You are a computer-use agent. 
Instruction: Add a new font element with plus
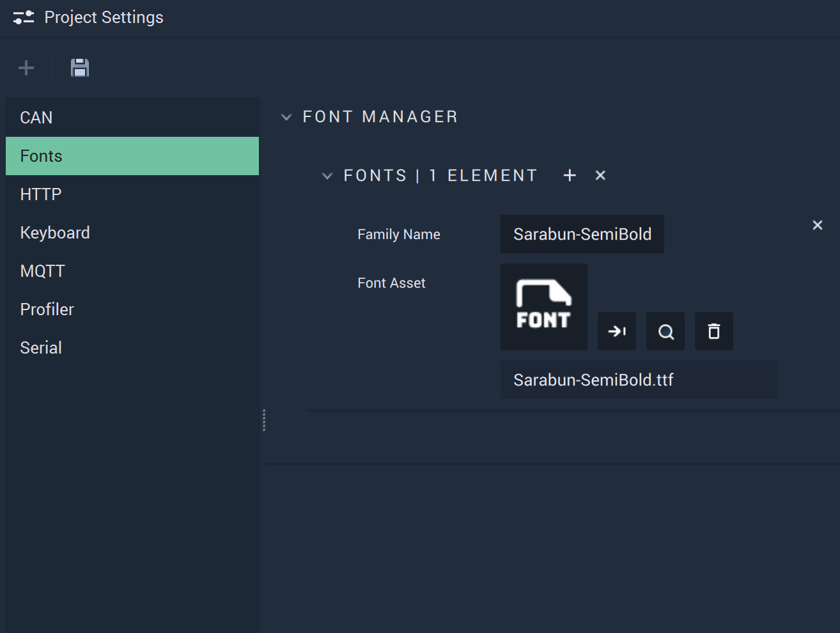[570, 175]
